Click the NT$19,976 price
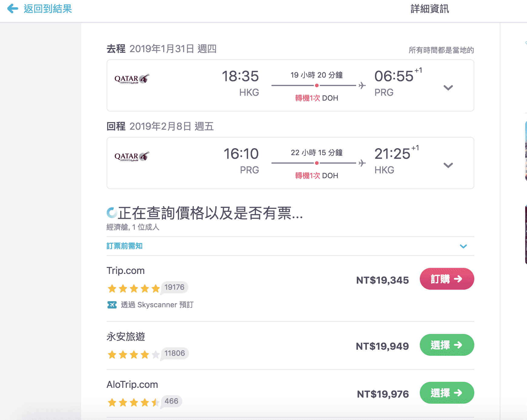The image size is (527, 420). [x=383, y=394]
